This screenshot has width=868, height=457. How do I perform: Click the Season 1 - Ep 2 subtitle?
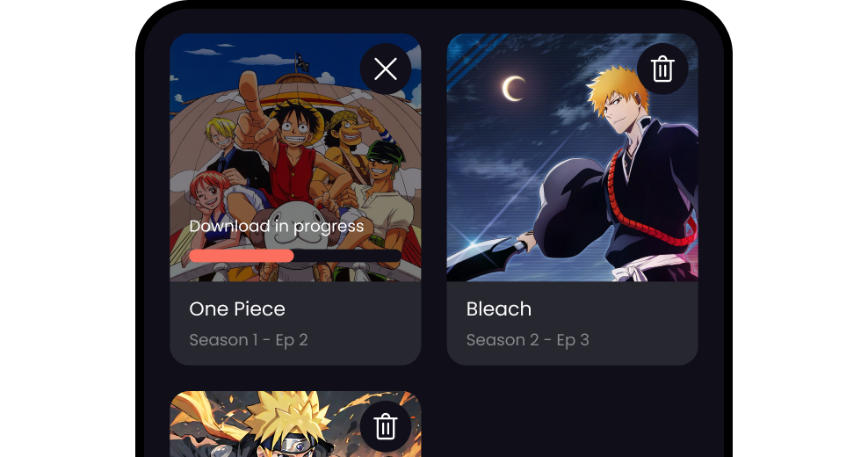(249, 339)
